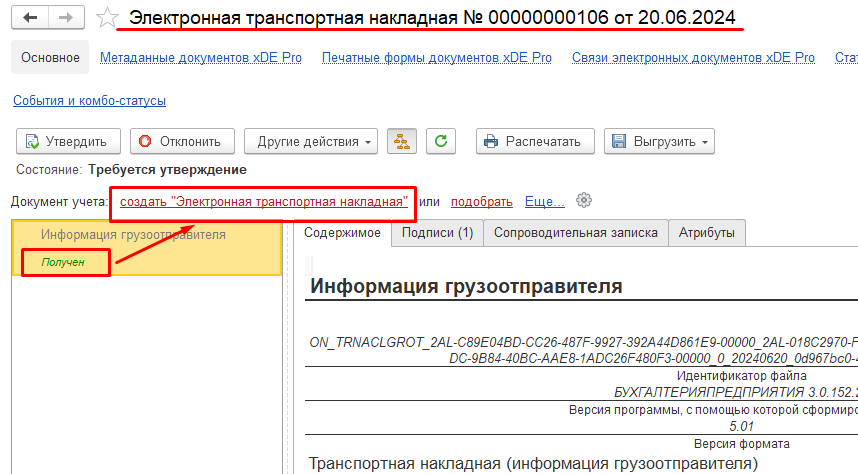Switch to the Содержимое tab
Screen dimensions: 858x474
click(x=342, y=233)
